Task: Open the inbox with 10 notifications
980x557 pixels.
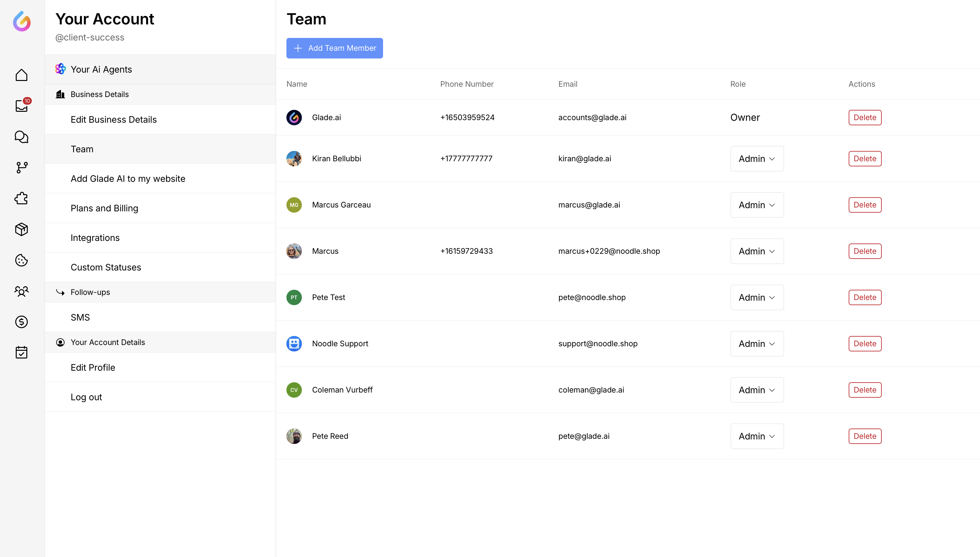Action: click(22, 106)
